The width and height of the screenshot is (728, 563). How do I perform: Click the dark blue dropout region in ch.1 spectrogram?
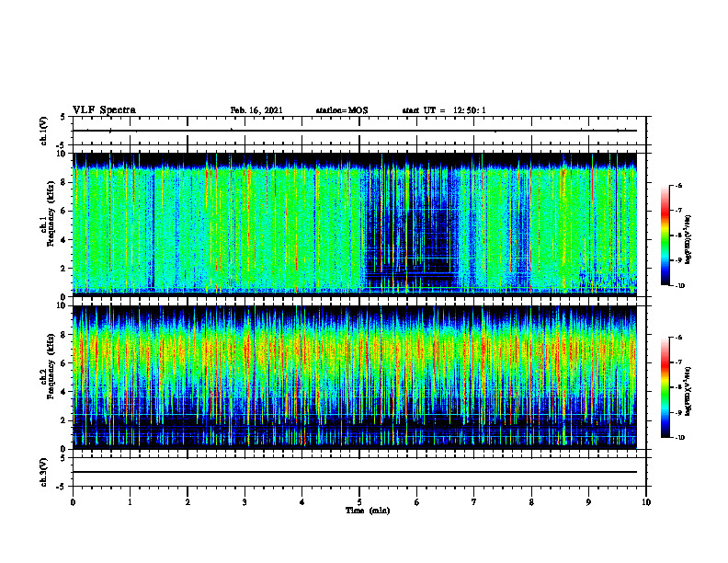412,232
